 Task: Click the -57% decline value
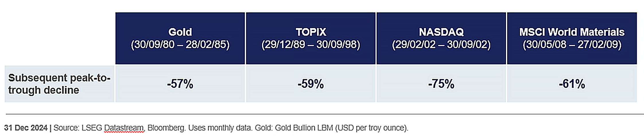(180, 84)
